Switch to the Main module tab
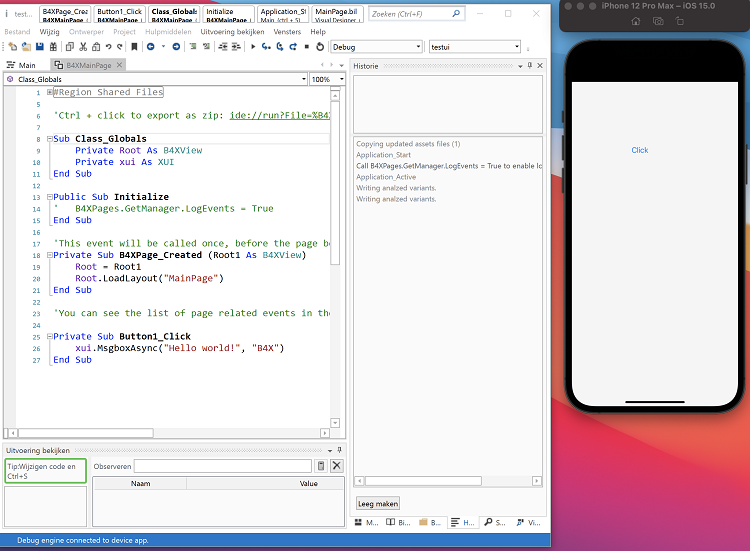This screenshot has width=750, height=551. [27, 65]
